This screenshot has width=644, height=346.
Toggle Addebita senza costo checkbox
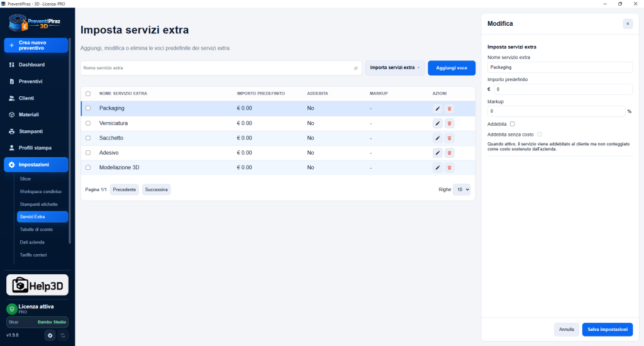539,135
